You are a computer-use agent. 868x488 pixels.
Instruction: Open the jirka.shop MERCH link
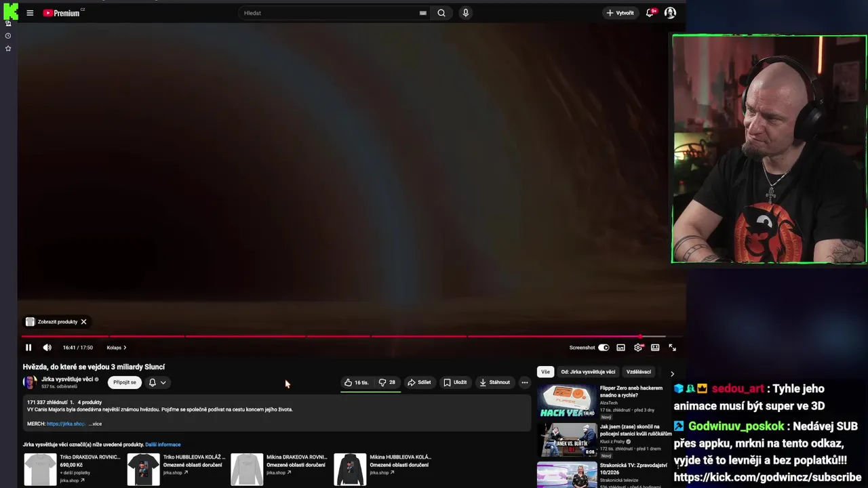tap(66, 424)
